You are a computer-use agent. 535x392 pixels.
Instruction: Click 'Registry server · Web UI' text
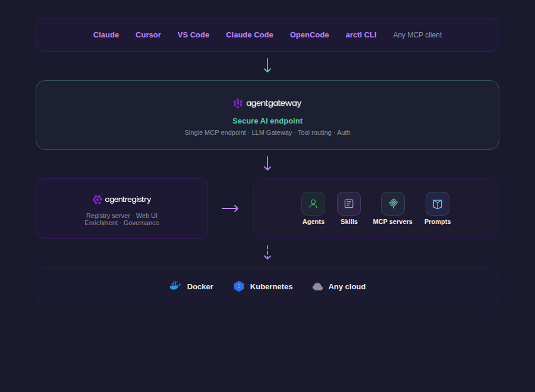[122, 216]
